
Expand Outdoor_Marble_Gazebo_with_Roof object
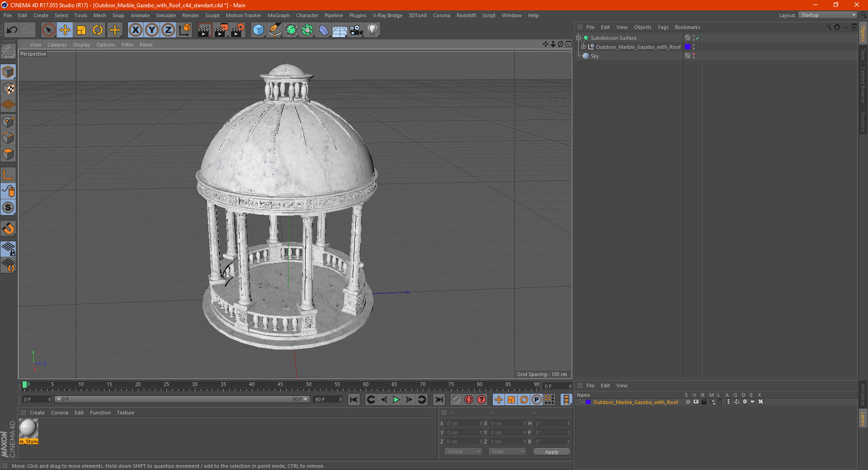click(x=584, y=47)
